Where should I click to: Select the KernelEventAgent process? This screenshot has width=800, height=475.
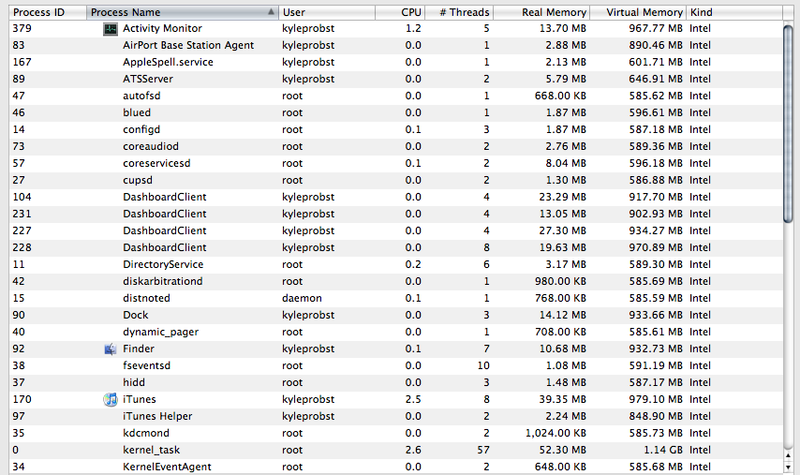pyautogui.click(x=395, y=467)
